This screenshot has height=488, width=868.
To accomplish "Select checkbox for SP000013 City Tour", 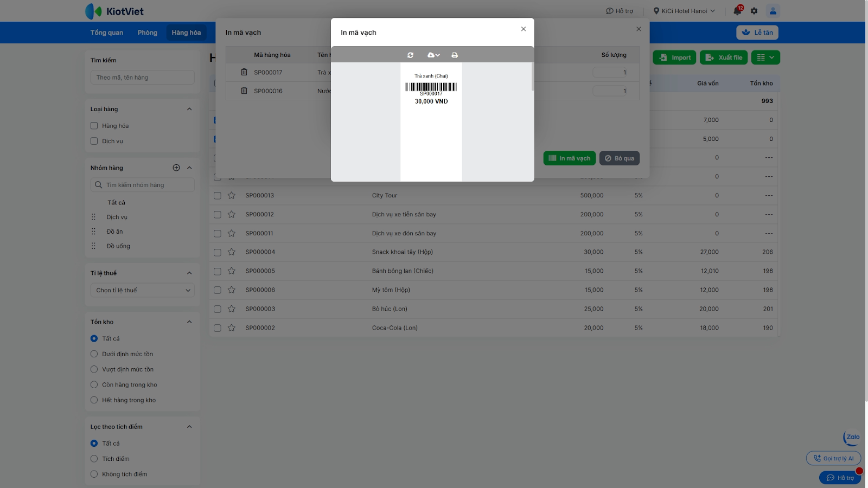I will pos(218,195).
